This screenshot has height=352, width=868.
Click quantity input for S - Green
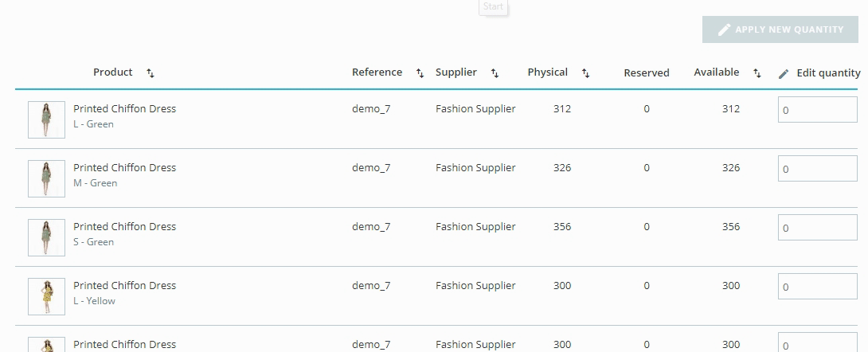point(817,228)
